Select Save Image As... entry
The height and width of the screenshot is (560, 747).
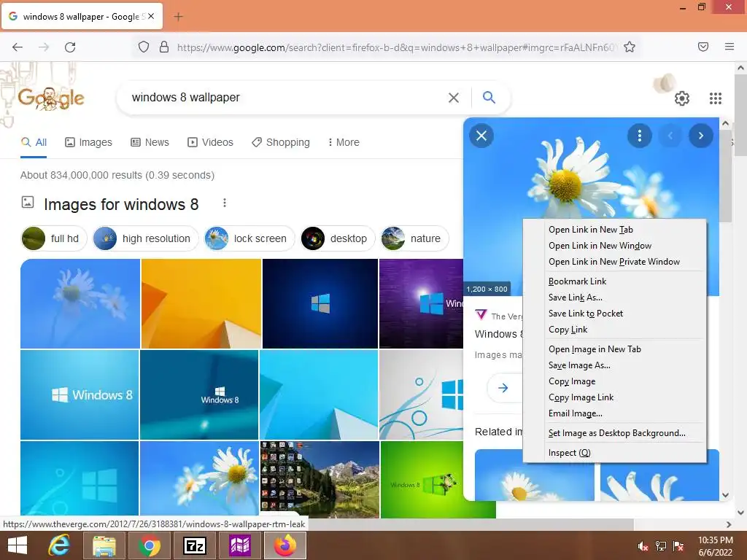click(614, 365)
